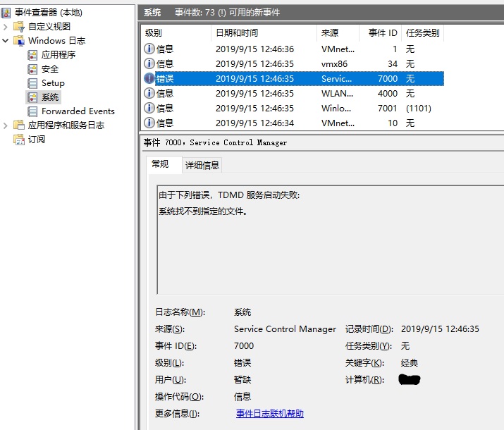Click the error icon of event 7000 row
The height and width of the screenshot is (430, 504).
point(149,78)
